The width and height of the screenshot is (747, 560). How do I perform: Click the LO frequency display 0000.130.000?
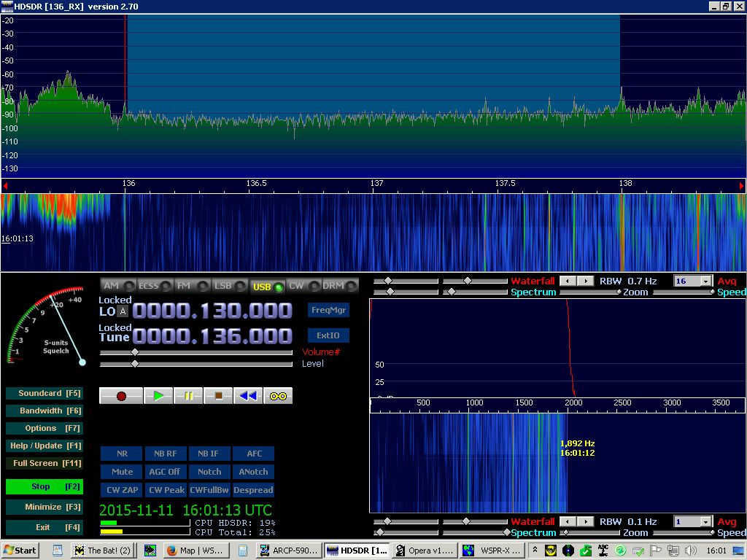click(212, 311)
